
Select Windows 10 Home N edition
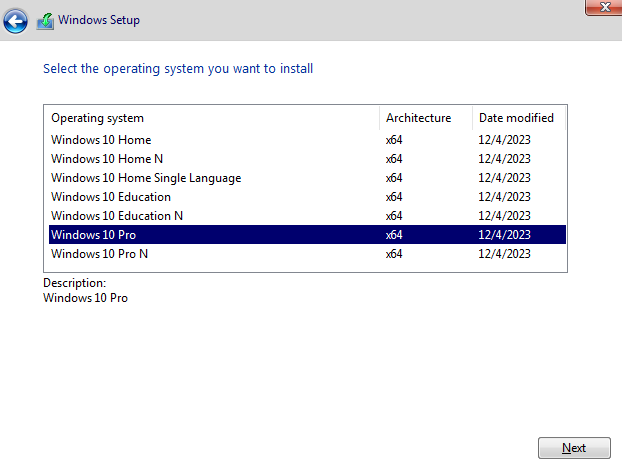[307, 159]
